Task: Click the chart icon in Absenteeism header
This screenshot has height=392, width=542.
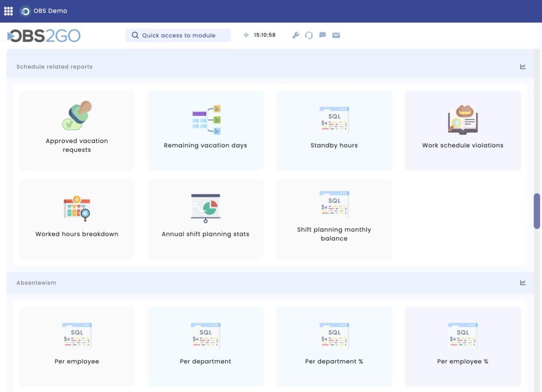Action: [x=522, y=283]
